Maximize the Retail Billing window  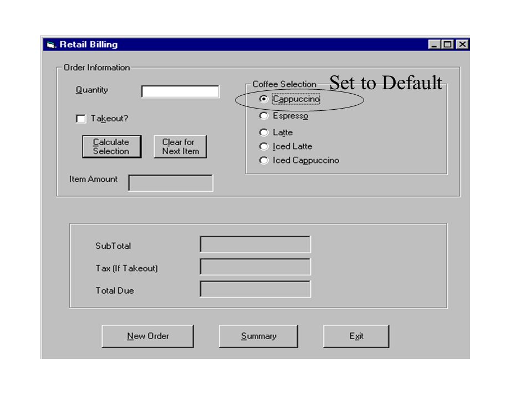click(448, 44)
